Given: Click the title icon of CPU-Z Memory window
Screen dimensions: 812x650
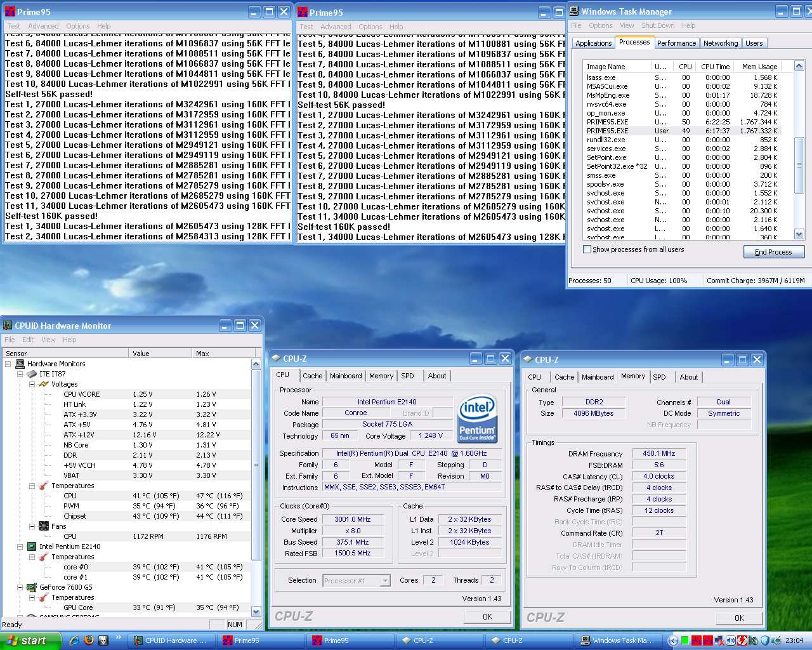Looking at the screenshot, I should 528,359.
